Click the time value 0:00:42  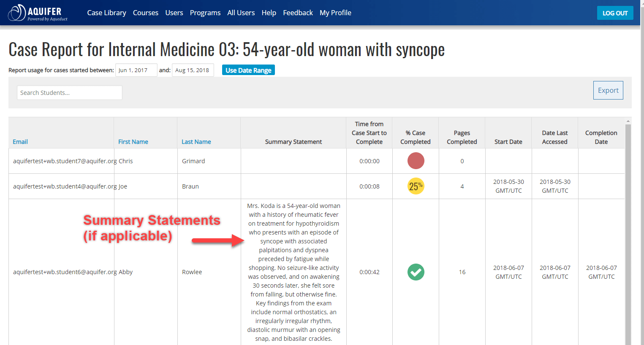point(370,272)
